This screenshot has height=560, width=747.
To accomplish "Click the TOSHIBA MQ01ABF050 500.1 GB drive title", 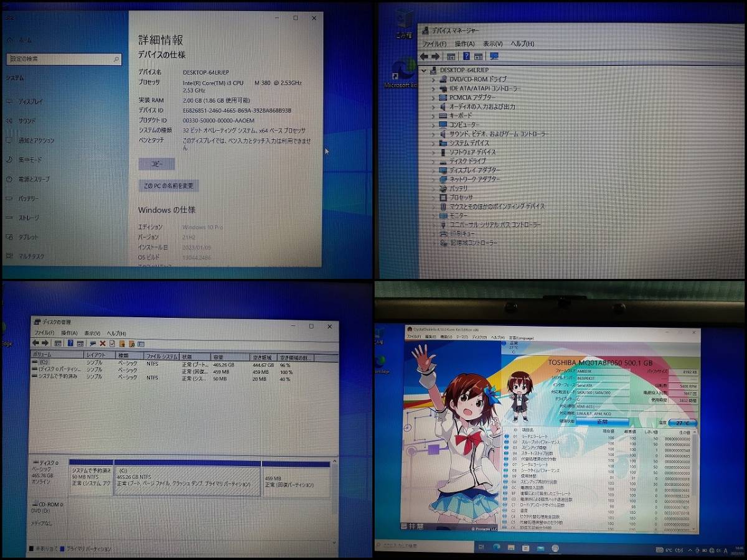I will 600,362.
